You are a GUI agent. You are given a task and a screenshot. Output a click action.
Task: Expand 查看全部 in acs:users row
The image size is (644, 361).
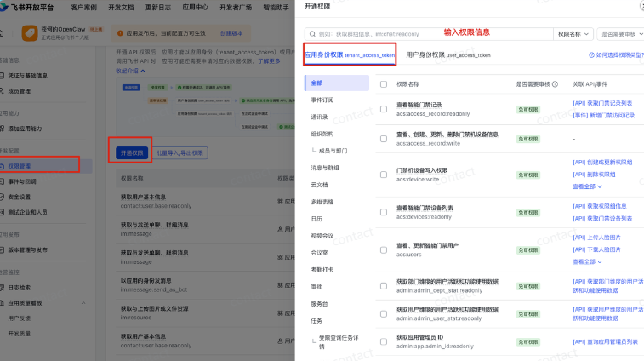coord(587,261)
